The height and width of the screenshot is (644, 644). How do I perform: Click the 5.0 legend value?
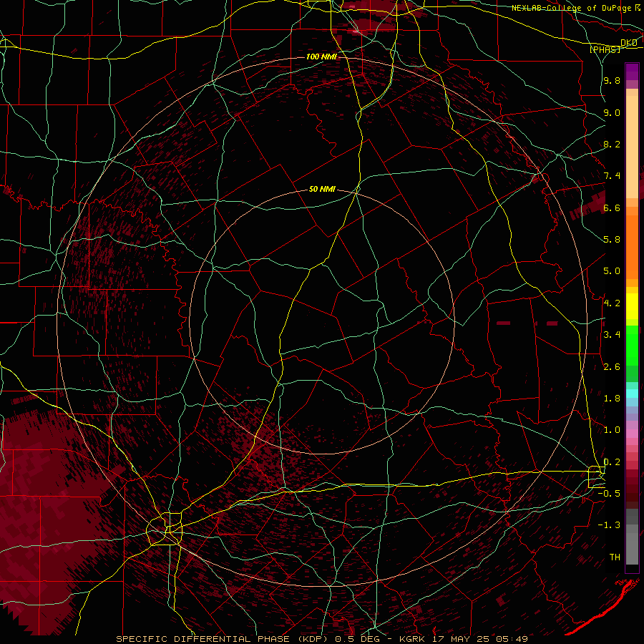point(612,271)
